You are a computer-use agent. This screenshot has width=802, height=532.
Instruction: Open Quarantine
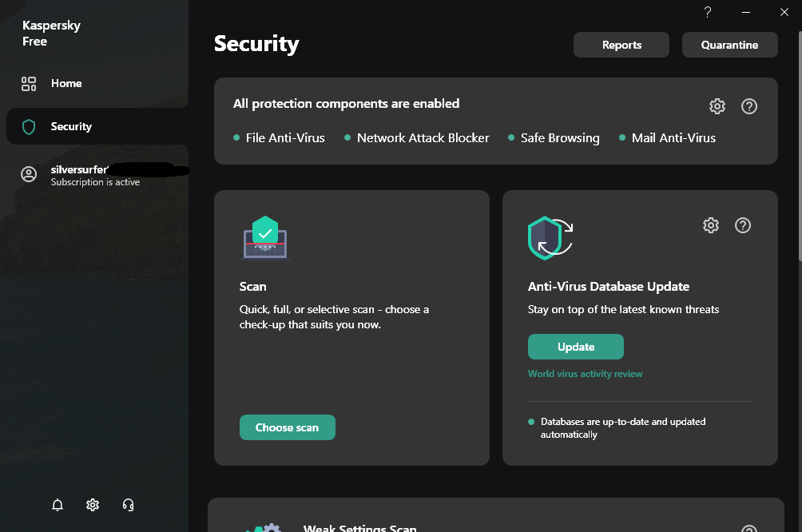tap(729, 45)
